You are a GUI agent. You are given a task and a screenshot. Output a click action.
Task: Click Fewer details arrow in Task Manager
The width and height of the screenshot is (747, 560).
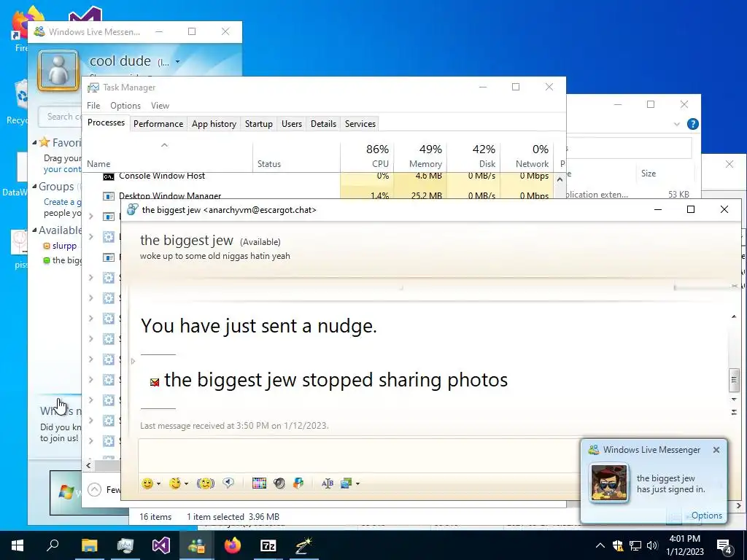tap(95, 489)
